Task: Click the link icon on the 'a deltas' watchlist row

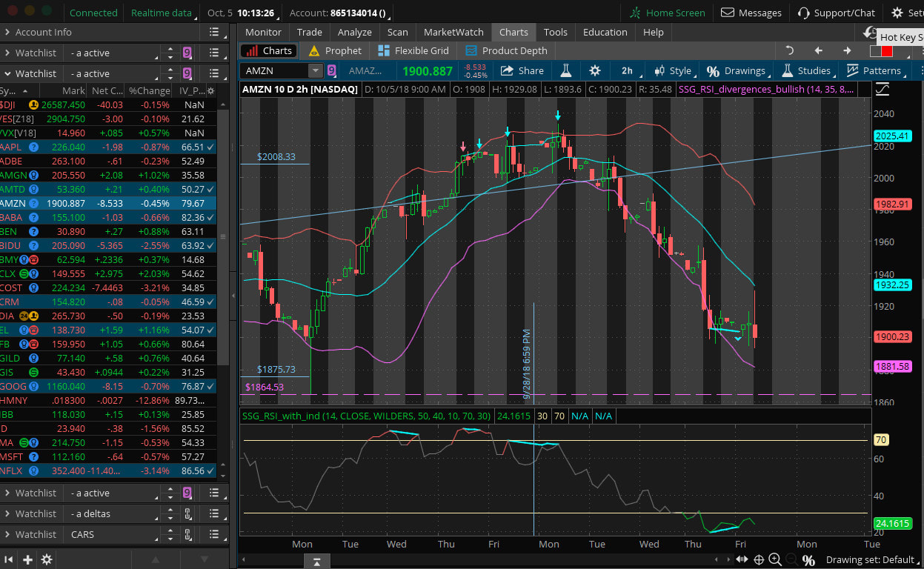Action: (x=188, y=513)
